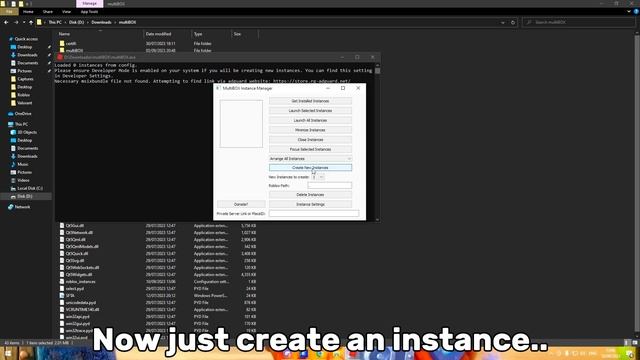Click the empty instances list box
This screenshot has width=640, height=360.
(241, 124)
